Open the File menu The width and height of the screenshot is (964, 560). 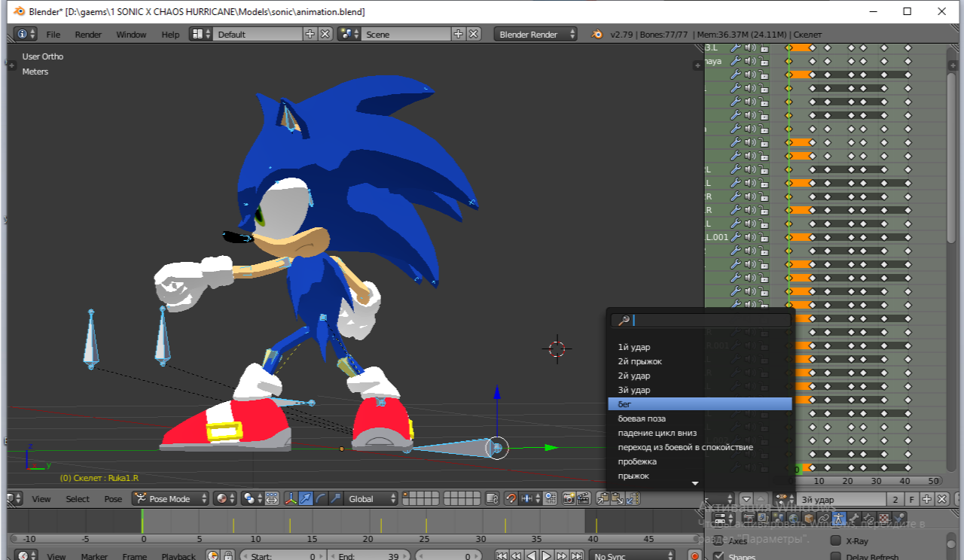click(53, 35)
